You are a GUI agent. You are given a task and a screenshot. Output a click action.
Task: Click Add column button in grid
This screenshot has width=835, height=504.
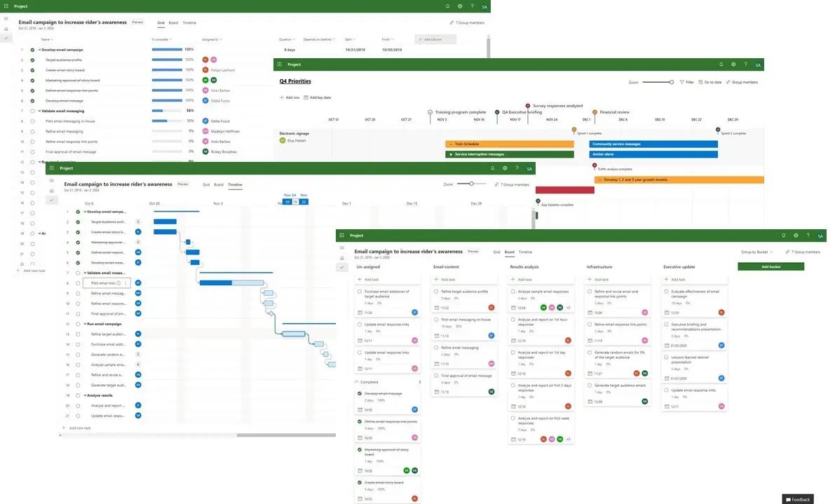click(435, 39)
